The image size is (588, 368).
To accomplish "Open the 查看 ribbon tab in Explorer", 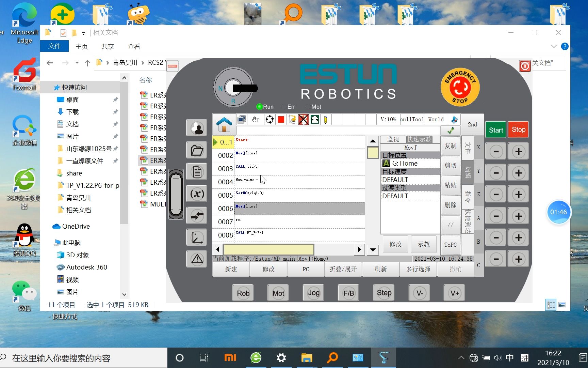I will coord(134,46).
